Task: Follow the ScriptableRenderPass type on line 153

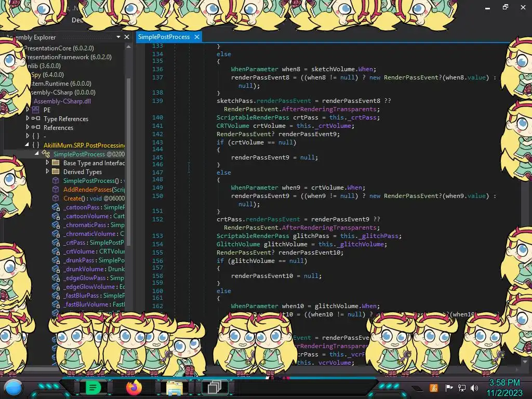Action: tap(253, 236)
